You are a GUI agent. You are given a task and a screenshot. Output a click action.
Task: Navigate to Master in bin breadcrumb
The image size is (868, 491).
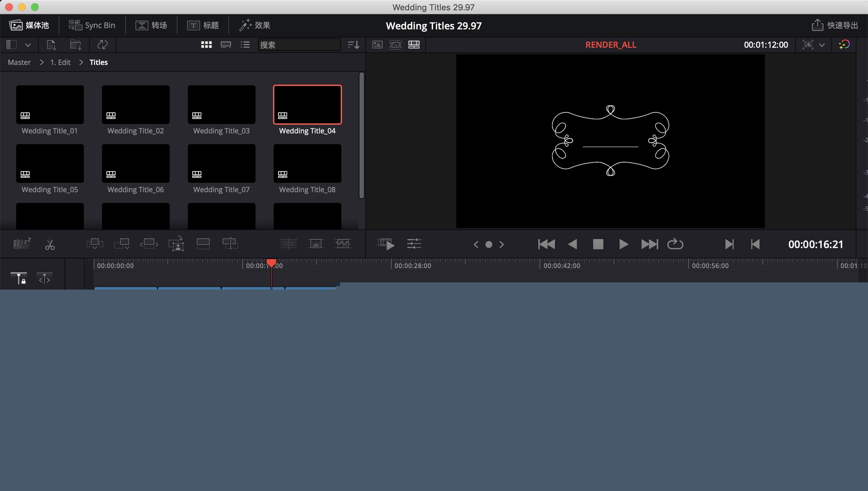[19, 62]
